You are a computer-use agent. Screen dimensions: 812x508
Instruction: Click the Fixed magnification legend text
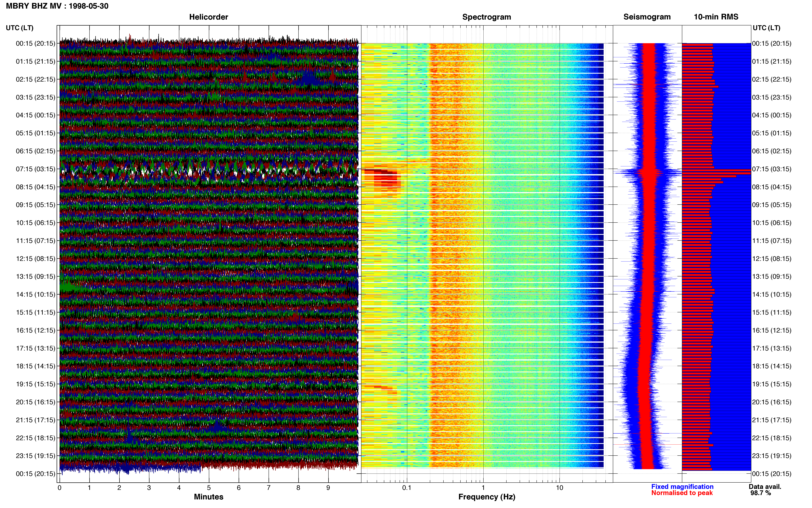coord(682,486)
